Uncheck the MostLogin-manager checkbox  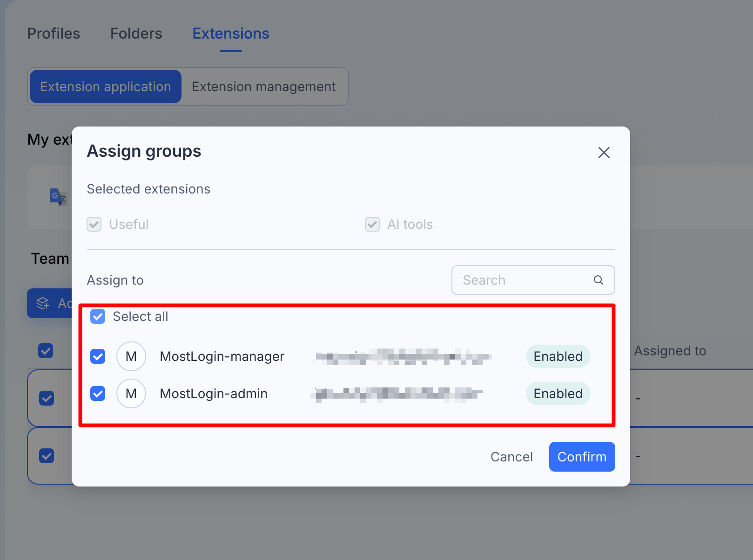click(98, 356)
